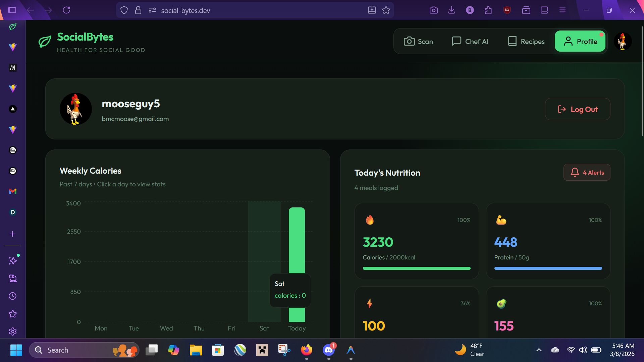644x362 pixels.
Task: Switch to the Chef AI tab
Action: click(470, 42)
